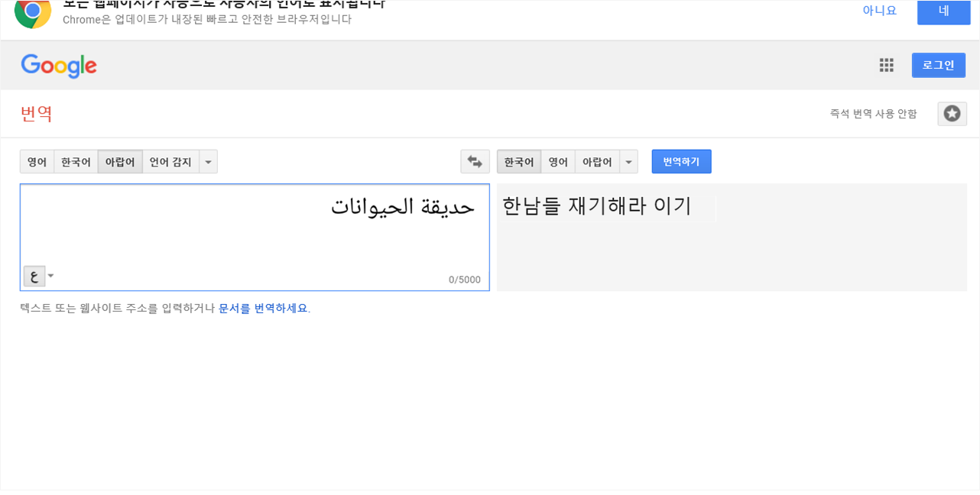The height and width of the screenshot is (495, 980).
Task: Select 한국어 as target language
Action: click(x=519, y=162)
